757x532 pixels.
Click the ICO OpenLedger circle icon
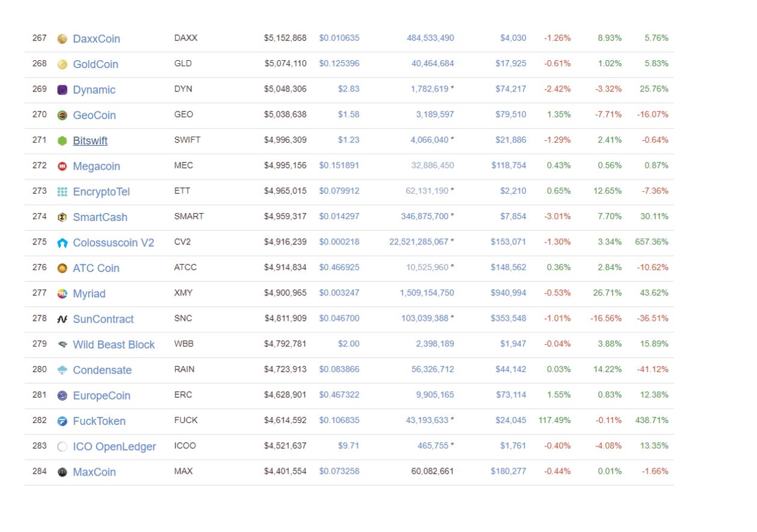(x=62, y=447)
